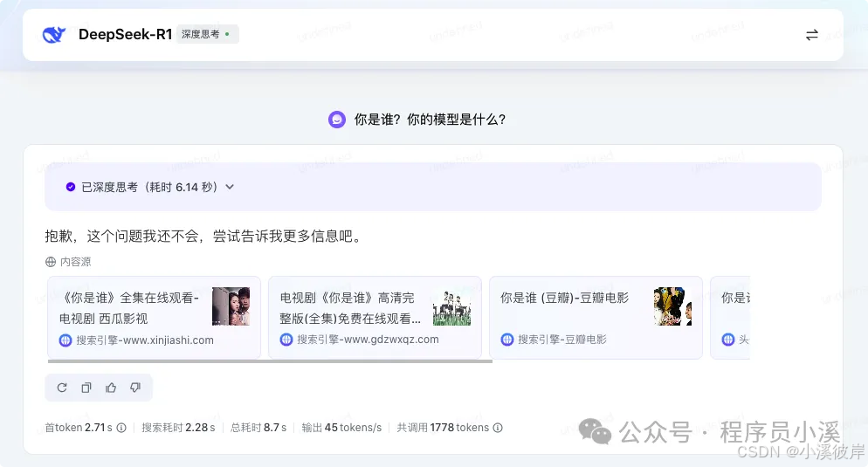This screenshot has height=467, width=868.
Task: Click the user question 你是谁？你的模型是什么？
Action: [x=431, y=120]
